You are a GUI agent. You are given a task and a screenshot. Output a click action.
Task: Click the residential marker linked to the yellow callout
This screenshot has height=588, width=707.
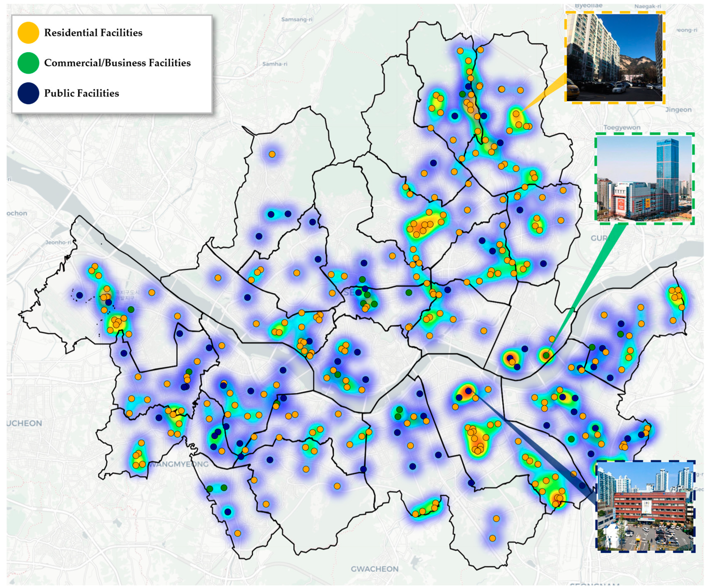[x=516, y=114]
